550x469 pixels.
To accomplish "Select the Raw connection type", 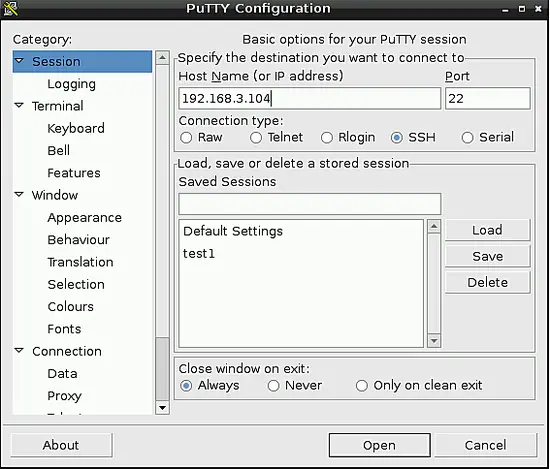I will [186, 138].
